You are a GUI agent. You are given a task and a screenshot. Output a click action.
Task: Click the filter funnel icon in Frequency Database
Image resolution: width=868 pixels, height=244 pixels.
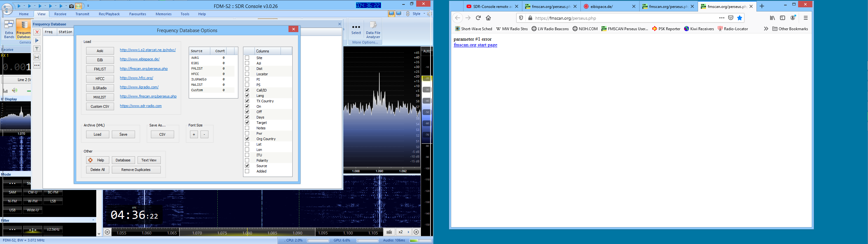point(37,49)
